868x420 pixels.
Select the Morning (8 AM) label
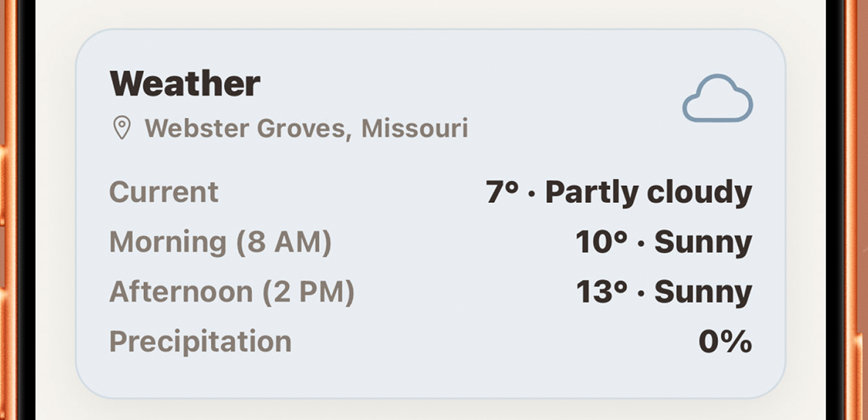pos(220,242)
